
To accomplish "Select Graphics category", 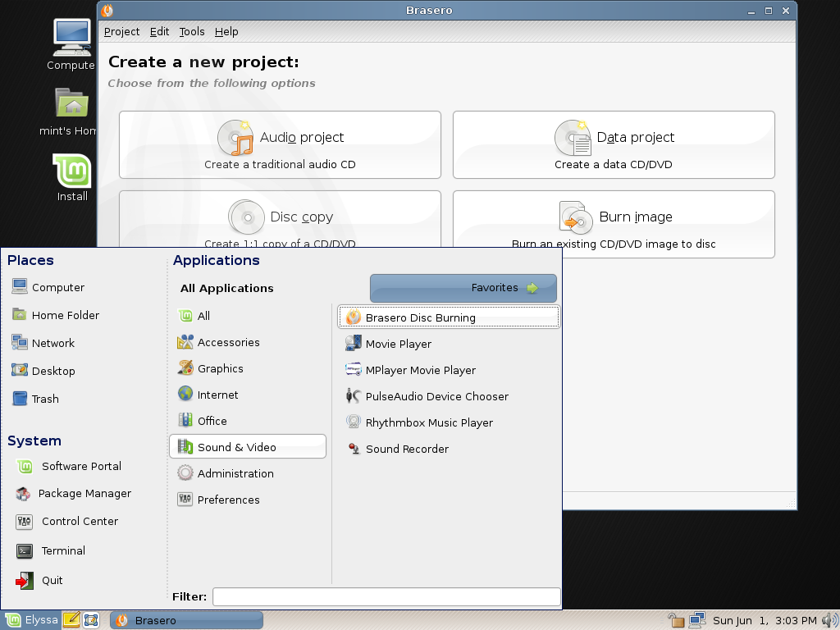I will (248, 368).
